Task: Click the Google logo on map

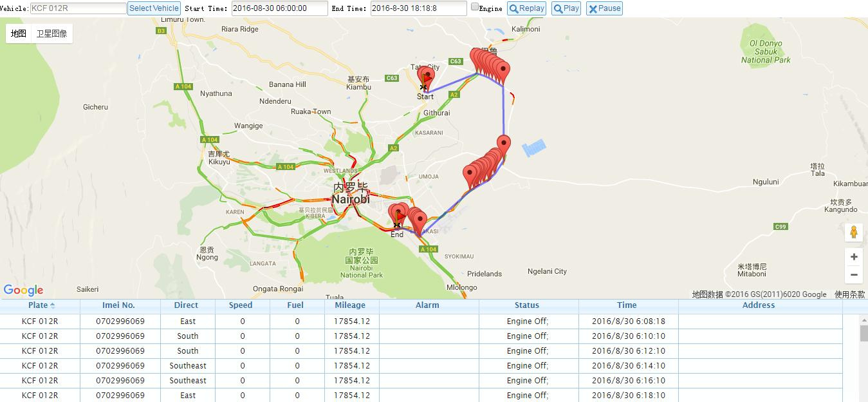Action: (x=23, y=291)
